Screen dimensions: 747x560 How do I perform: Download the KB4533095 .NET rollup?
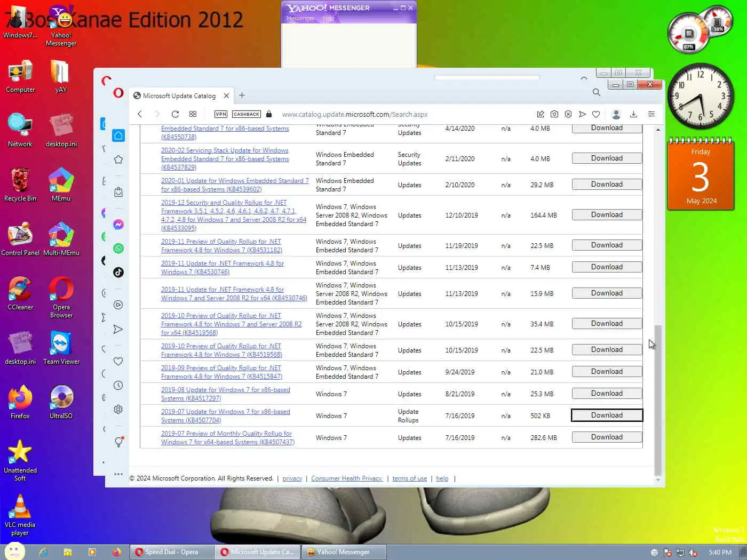click(x=607, y=214)
